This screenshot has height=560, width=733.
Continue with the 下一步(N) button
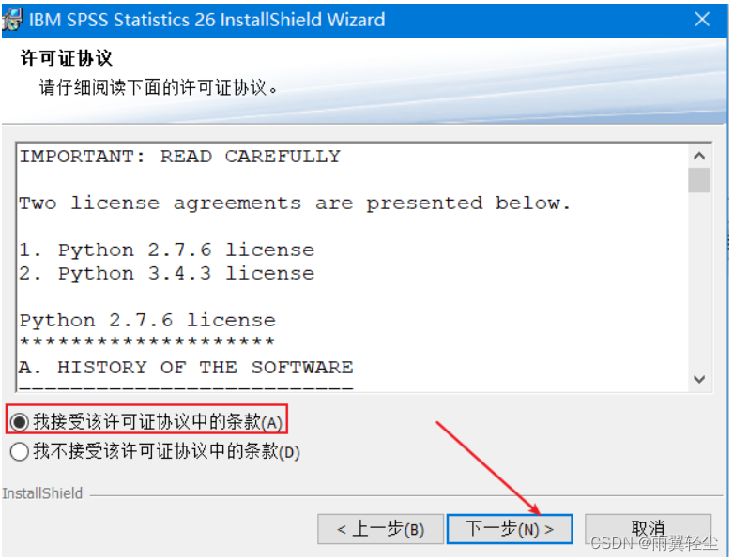510,529
